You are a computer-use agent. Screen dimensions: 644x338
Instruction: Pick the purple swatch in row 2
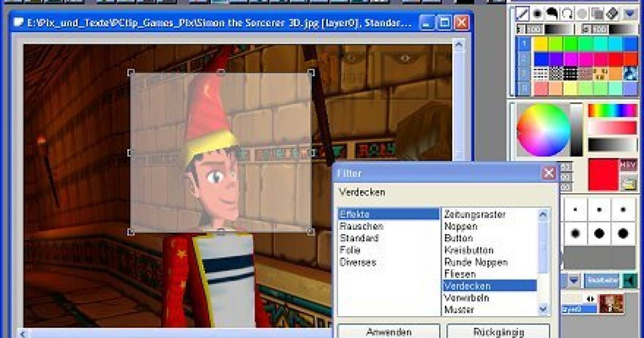tap(556, 58)
